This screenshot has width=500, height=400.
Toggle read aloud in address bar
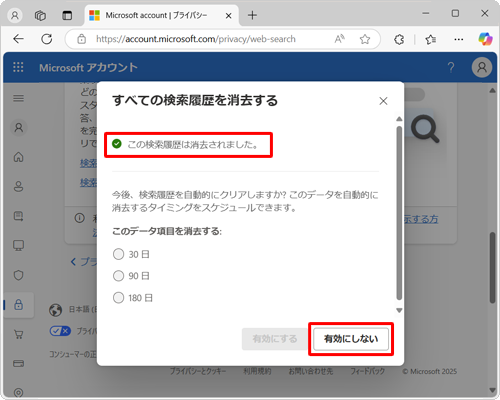click(340, 39)
